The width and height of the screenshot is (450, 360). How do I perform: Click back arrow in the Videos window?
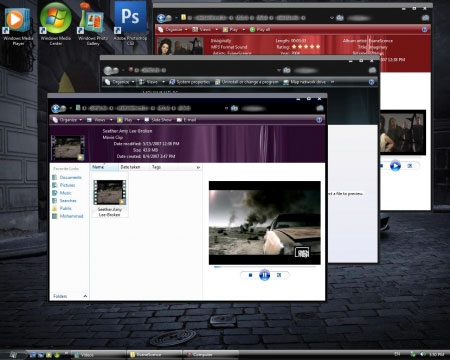tap(56, 108)
